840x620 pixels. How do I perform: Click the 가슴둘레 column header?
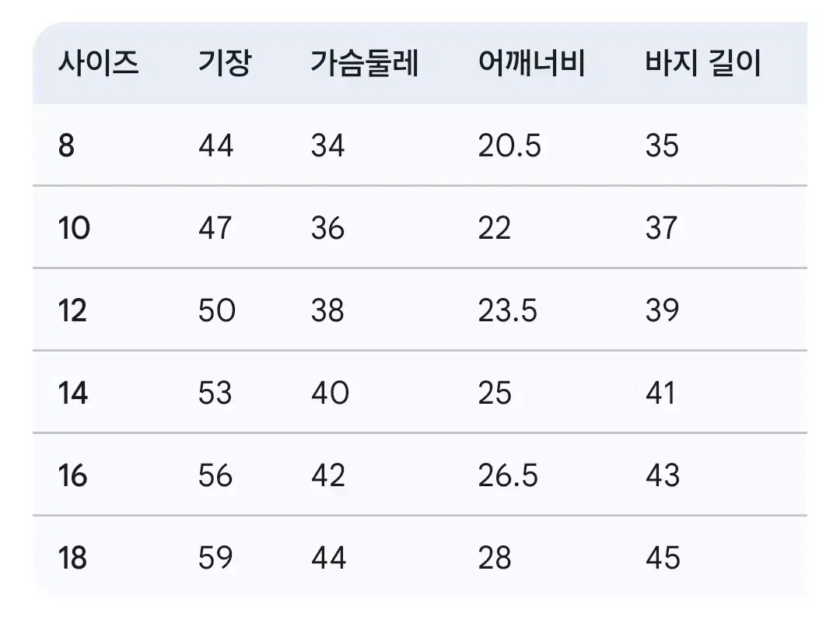[x=364, y=63]
